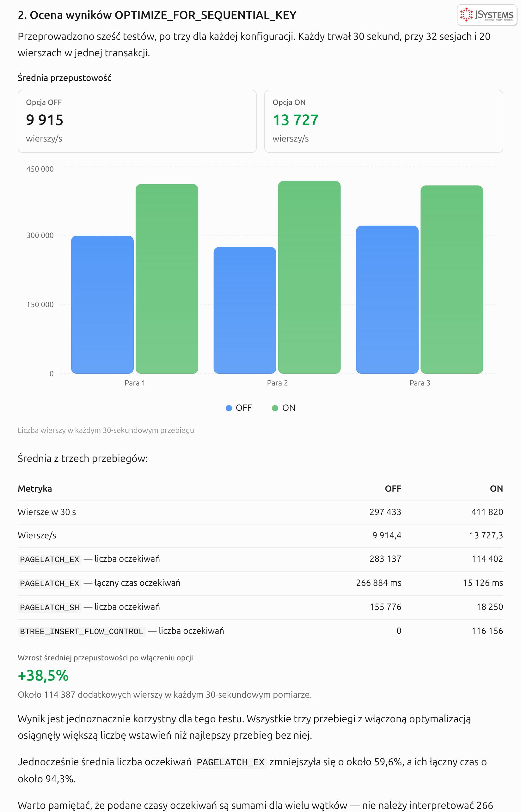Click the 283 137 cell
This screenshot has width=521, height=812.
click(x=385, y=559)
